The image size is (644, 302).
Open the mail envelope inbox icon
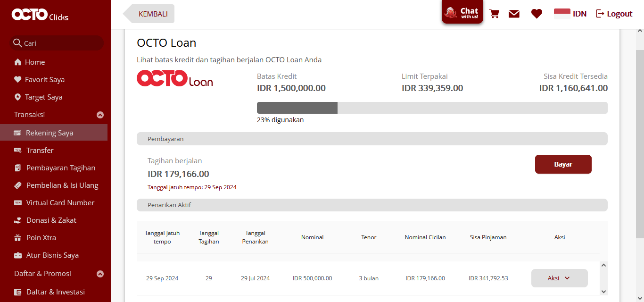point(514,14)
